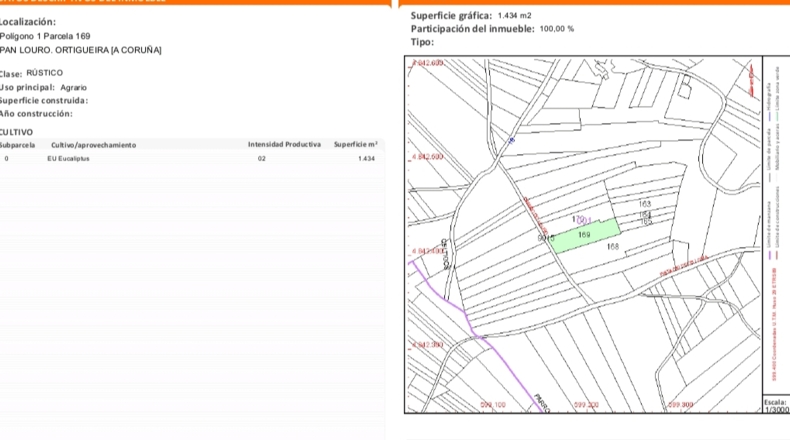Click the 'Escala: 1/3000' map scale box
The height and width of the screenshot is (440, 790).
pos(776,406)
